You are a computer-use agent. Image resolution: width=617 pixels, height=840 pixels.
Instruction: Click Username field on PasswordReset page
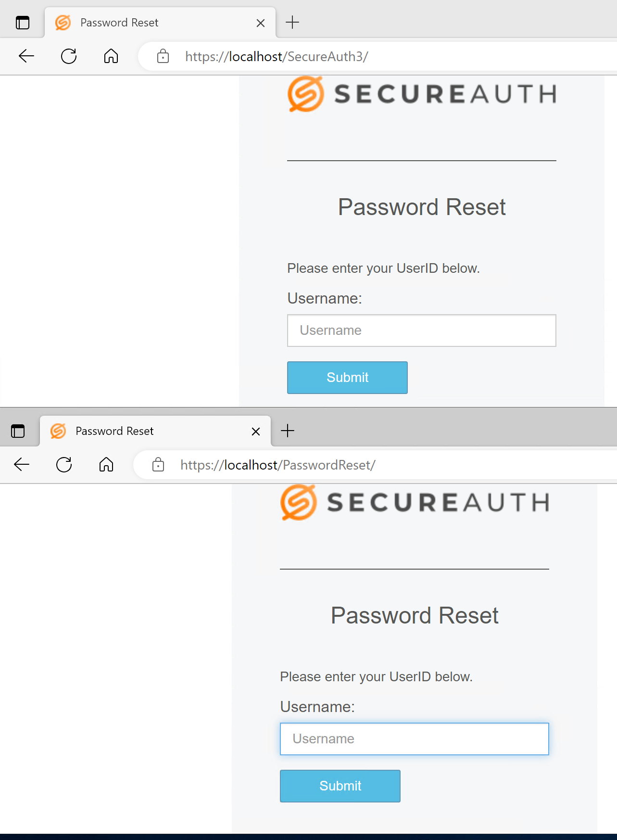coord(414,739)
